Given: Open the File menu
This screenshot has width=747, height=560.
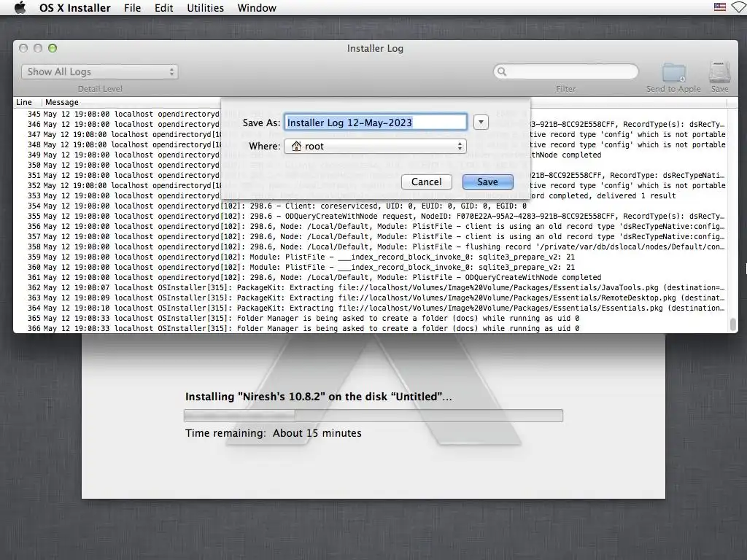Looking at the screenshot, I should coord(132,8).
